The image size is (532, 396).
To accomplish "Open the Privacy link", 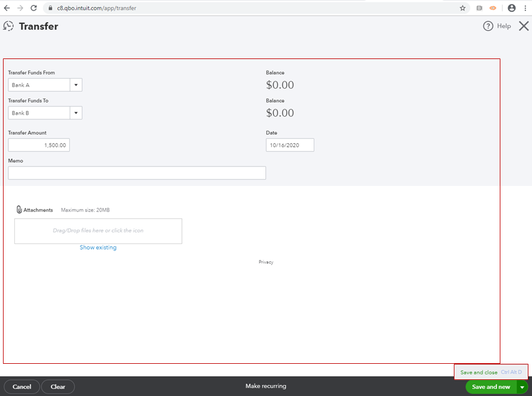I will point(266,262).
